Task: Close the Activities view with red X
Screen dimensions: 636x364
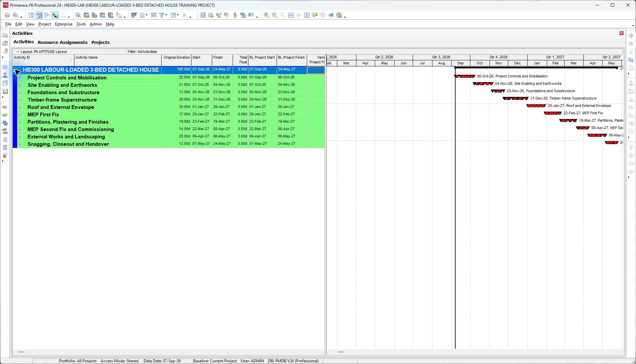Action: click(621, 33)
